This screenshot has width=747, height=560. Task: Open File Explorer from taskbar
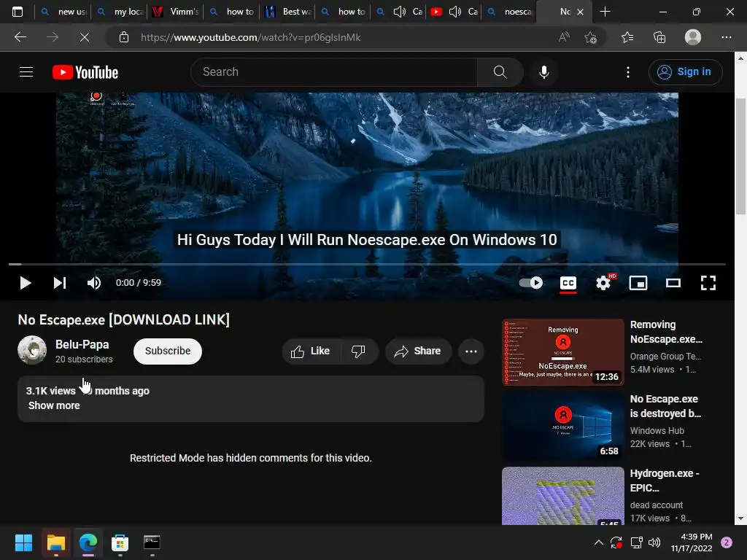[55, 542]
